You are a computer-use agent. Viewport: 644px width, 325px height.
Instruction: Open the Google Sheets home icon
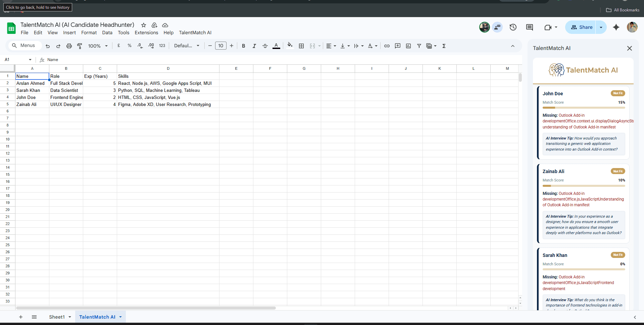coord(11,28)
